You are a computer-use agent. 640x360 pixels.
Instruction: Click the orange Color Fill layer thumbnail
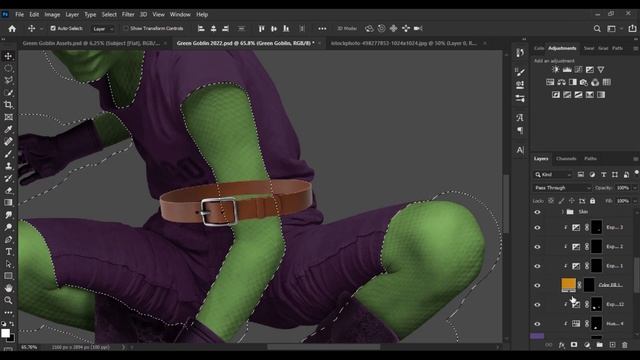569,285
